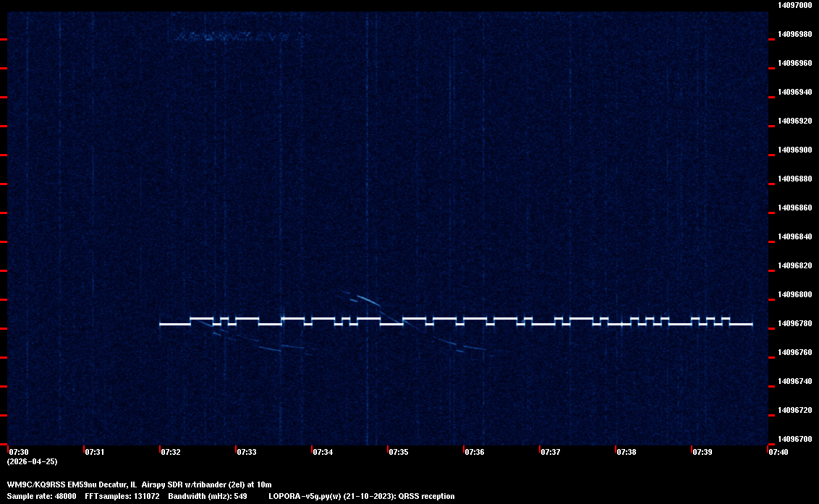
Task: Click the (2026-04-25) date label
Action: point(32,461)
